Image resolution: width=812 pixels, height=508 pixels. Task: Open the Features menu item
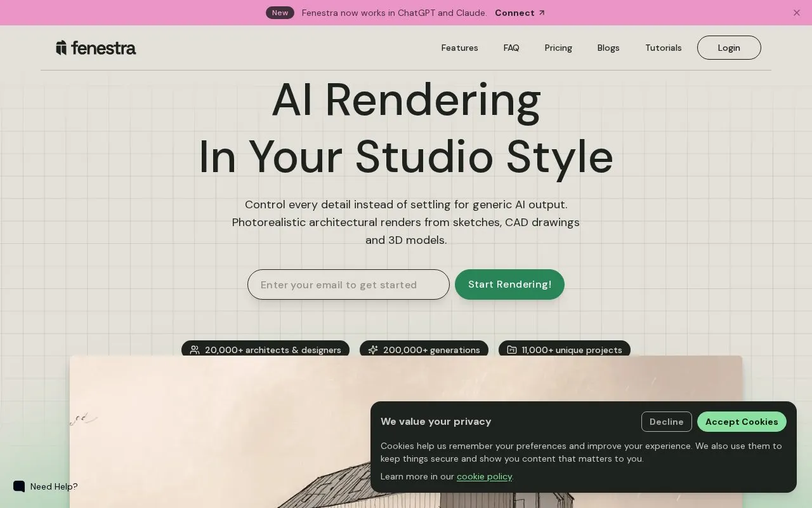tap(460, 48)
